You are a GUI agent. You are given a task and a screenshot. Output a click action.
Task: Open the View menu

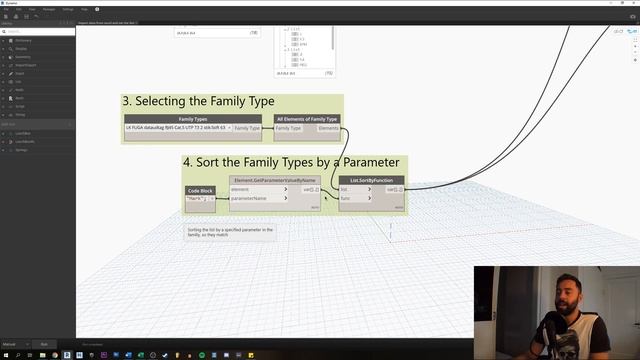[x=32, y=9]
